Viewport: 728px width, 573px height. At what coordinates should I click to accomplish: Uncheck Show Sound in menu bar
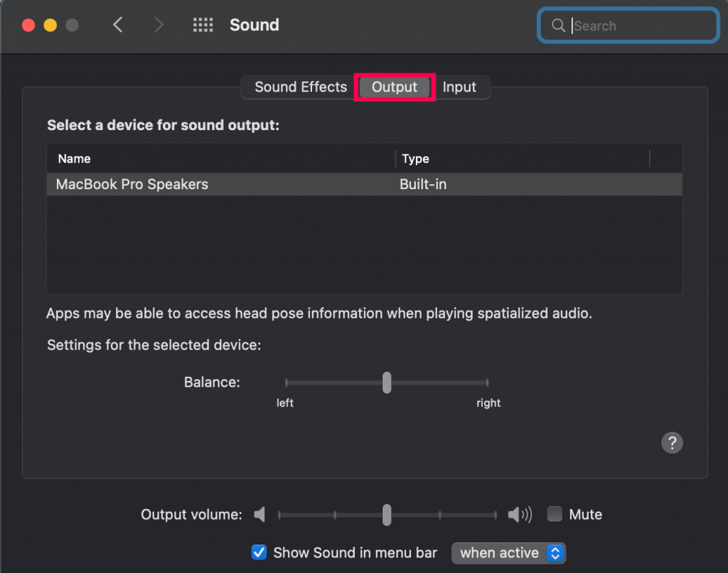coord(259,552)
